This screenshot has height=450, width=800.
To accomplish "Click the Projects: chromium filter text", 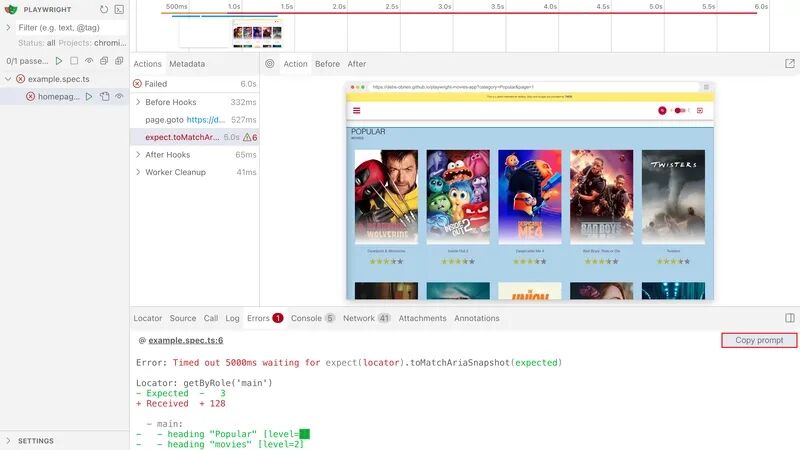I will [x=92, y=43].
